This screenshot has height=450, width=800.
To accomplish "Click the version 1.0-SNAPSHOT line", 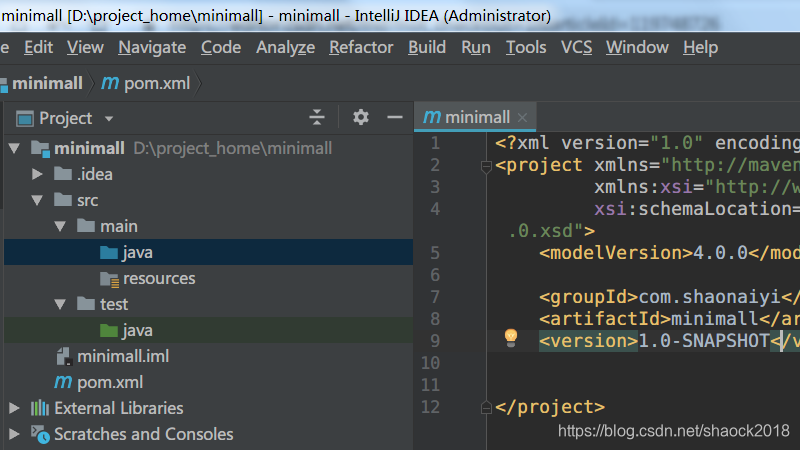I will tap(669, 340).
